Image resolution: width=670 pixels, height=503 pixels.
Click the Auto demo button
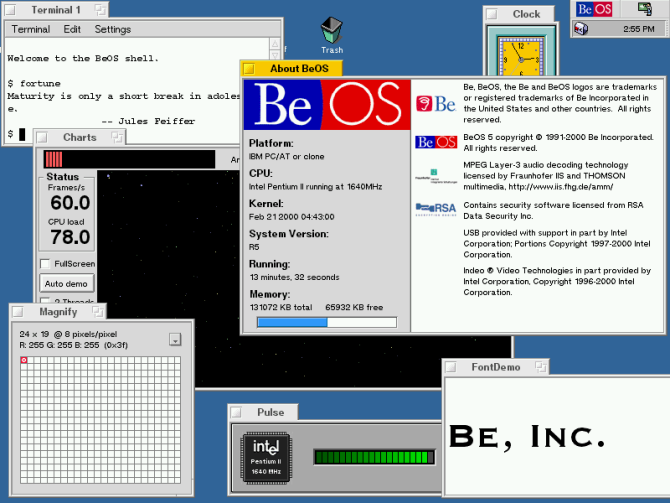66,284
